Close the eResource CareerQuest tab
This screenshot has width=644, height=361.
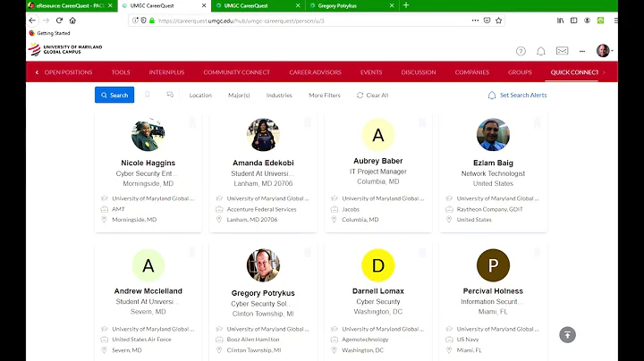(110, 5)
